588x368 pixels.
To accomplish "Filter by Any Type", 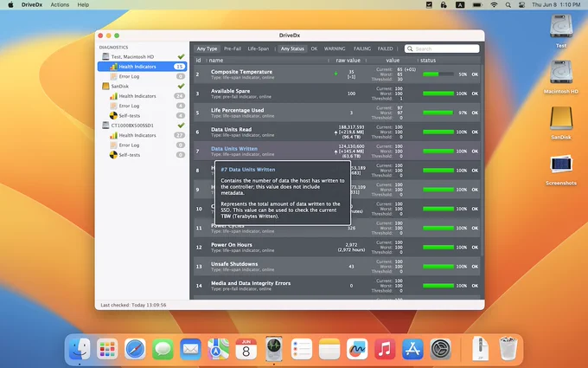I will (x=207, y=48).
